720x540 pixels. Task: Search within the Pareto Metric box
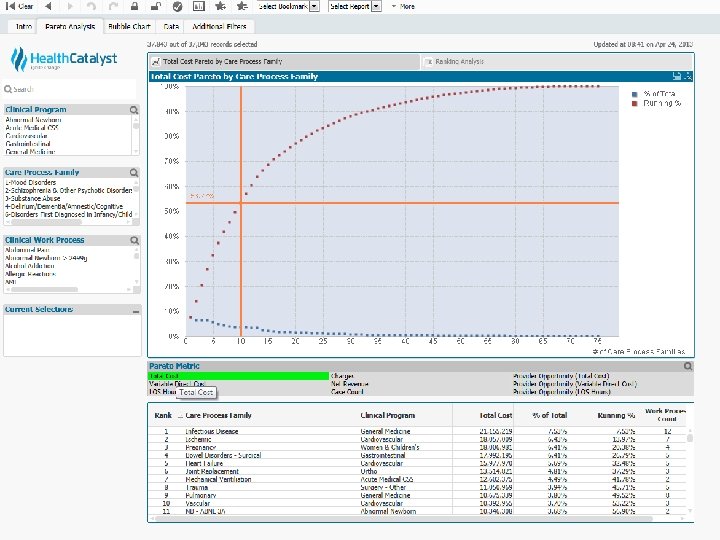[x=687, y=366]
